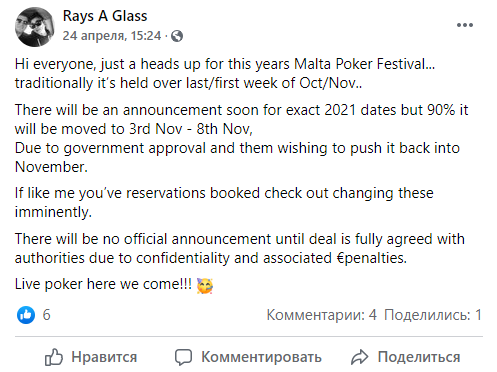
Task: Click the curved share arrow icon
Action: [x=360, y=357]
